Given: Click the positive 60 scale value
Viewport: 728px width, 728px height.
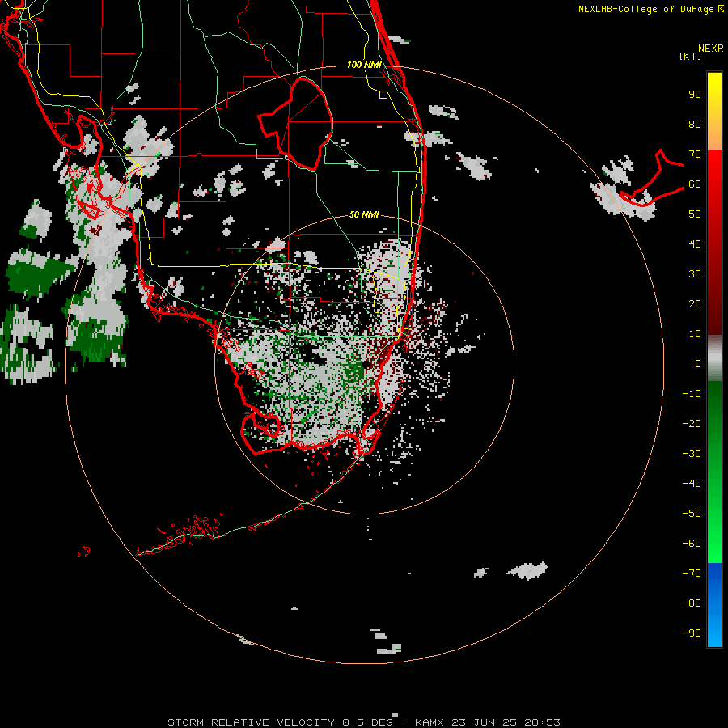Looking at the screenshot, I should (695, 184).
